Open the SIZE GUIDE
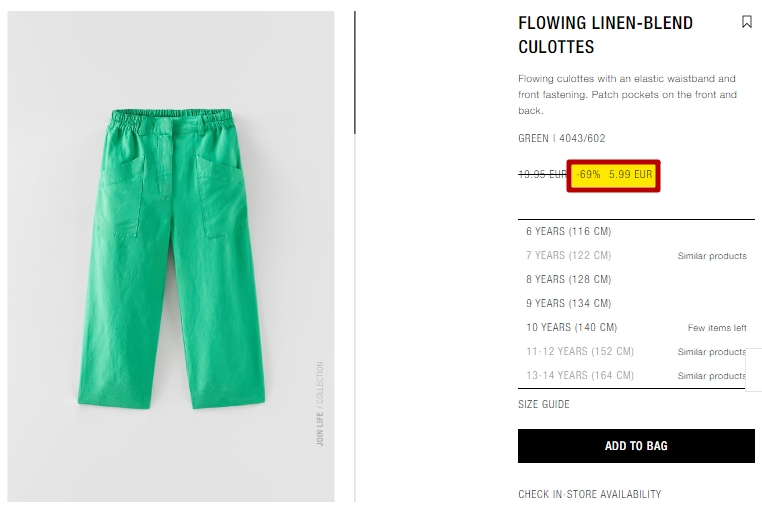Viewport: 762px width, 509px height. pos(544,404)
